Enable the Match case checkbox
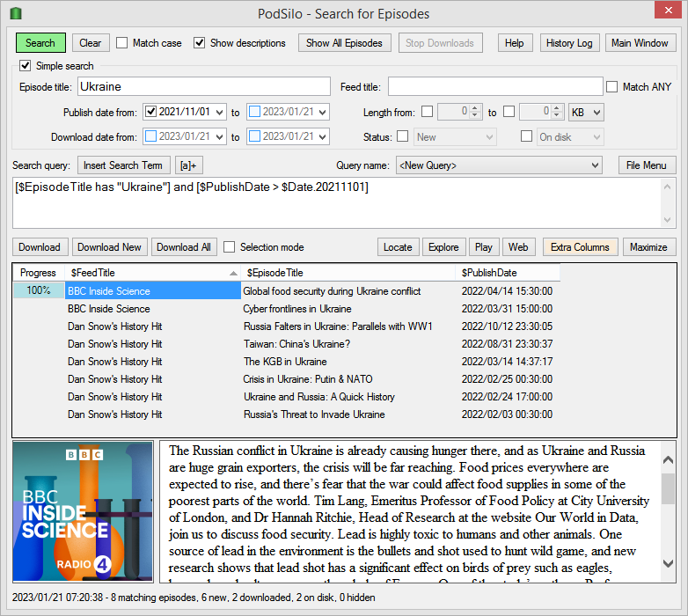This screenshot has height=616, width=688. (122, 43)
